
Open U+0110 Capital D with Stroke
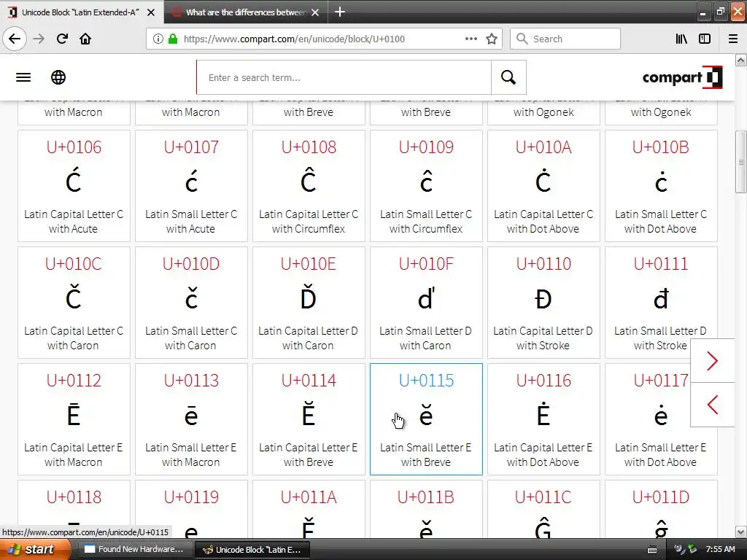click(x=543, y=303)
